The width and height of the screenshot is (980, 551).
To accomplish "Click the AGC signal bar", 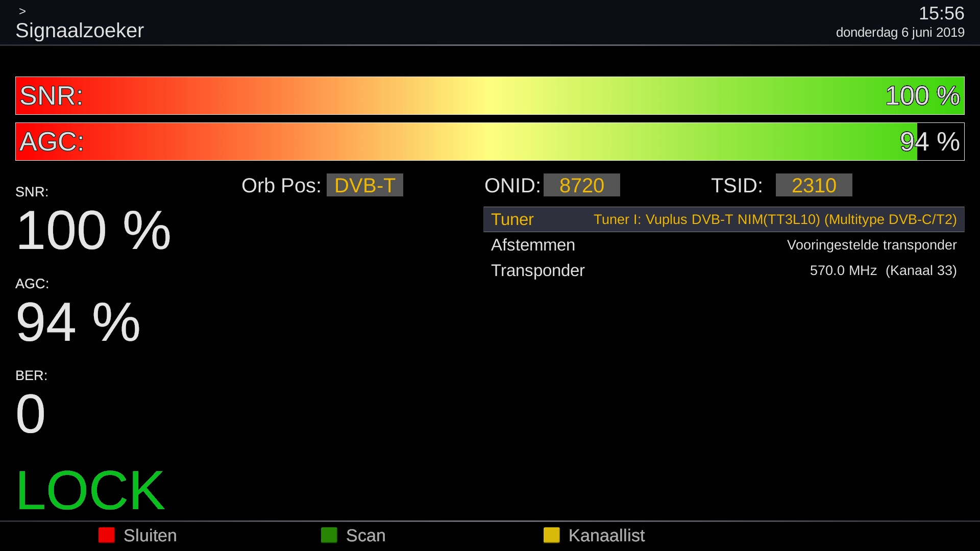I will tap(490, 142).
